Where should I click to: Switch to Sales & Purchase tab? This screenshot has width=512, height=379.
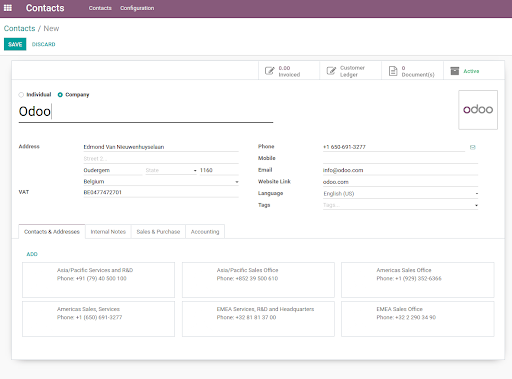pyautogui.click(x=158, y=232)
